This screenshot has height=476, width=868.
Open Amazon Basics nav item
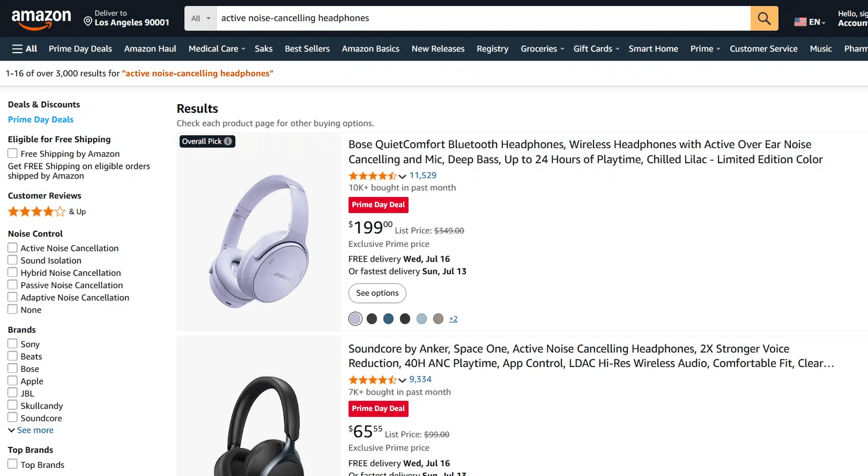(x=371, y=49)
